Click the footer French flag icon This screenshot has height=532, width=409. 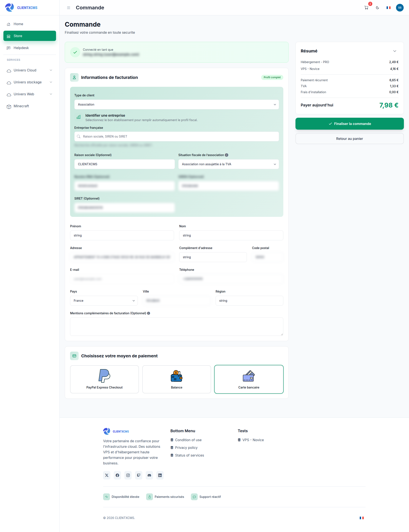click(x=361, y=518)
